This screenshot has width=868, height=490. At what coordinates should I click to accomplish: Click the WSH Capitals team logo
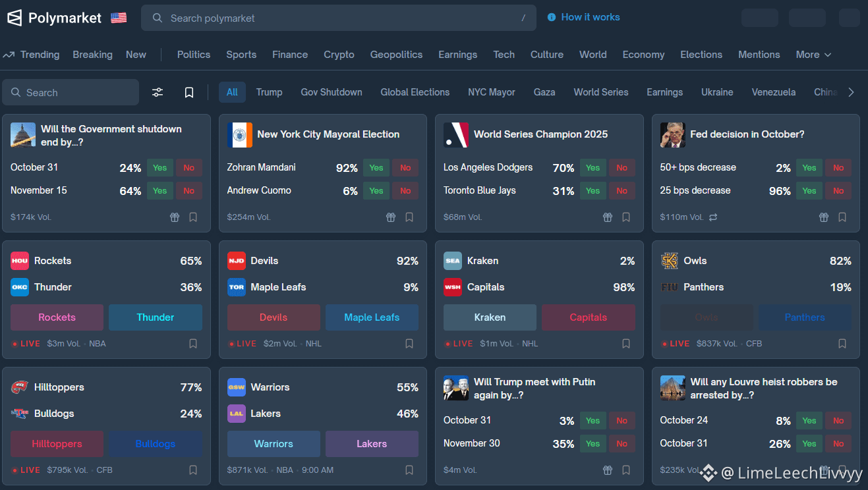pos(453,287)
